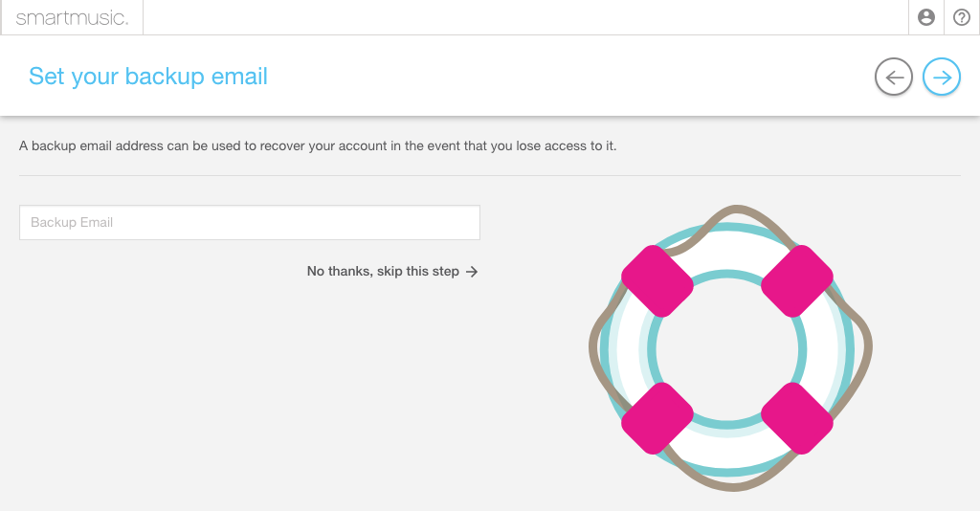Click the top-left pink diamond on life preserver

pyautogui.click(x=657, y=281)
